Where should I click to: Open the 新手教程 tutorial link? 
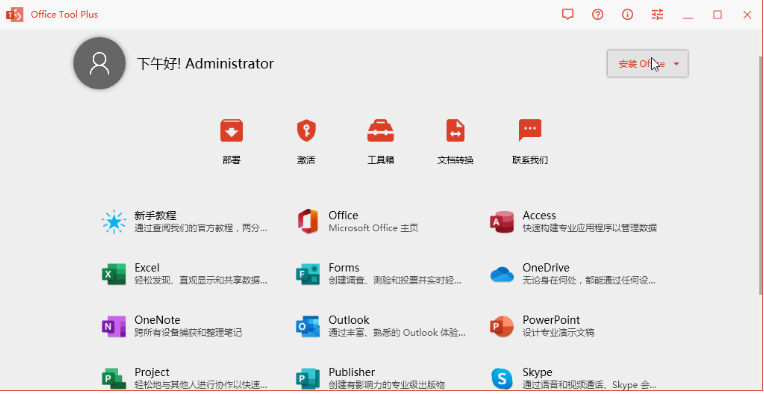click(155, 215)
